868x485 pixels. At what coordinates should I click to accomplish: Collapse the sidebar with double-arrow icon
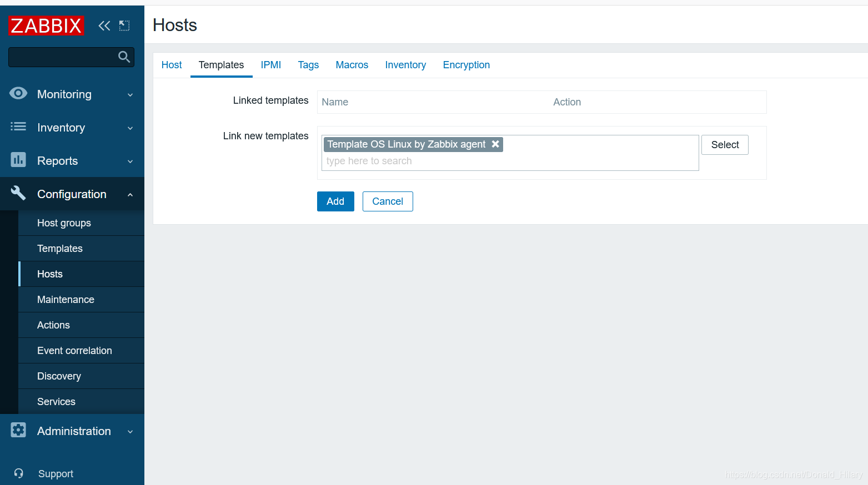[x=104, y=26]
